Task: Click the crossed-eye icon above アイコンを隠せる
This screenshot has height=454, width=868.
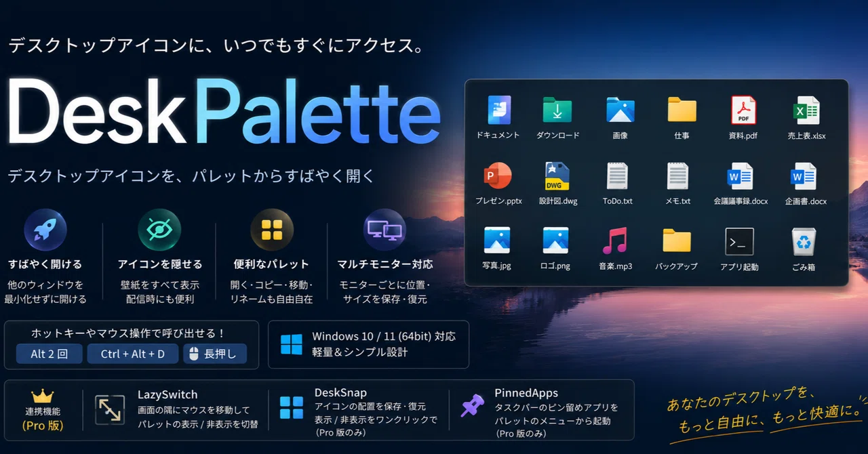Action: point(159,230)
